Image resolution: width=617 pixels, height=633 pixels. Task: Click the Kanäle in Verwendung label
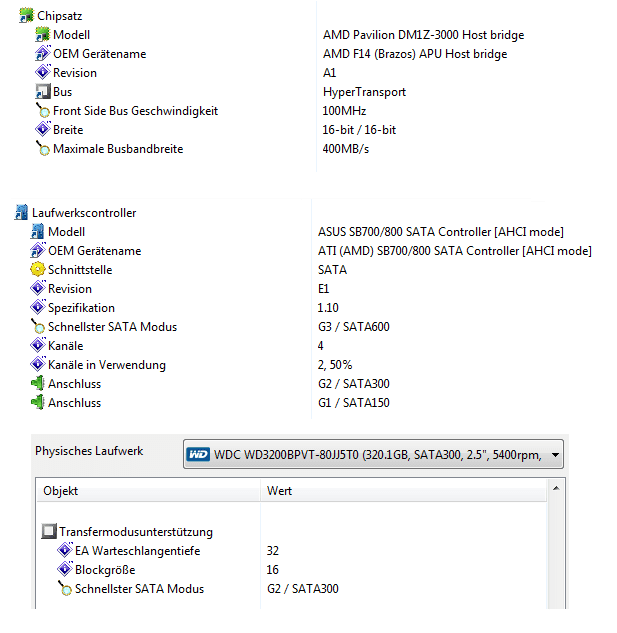pos(107,365)
